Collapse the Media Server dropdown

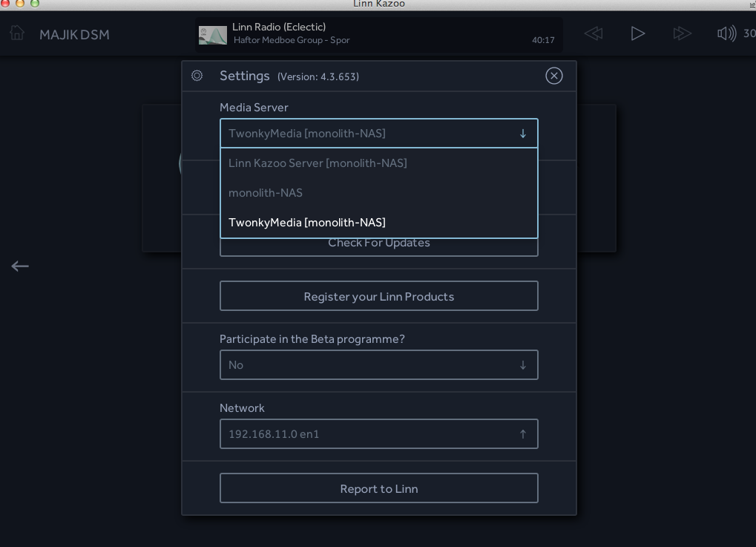pyautogui.click(x=379, y=133)
